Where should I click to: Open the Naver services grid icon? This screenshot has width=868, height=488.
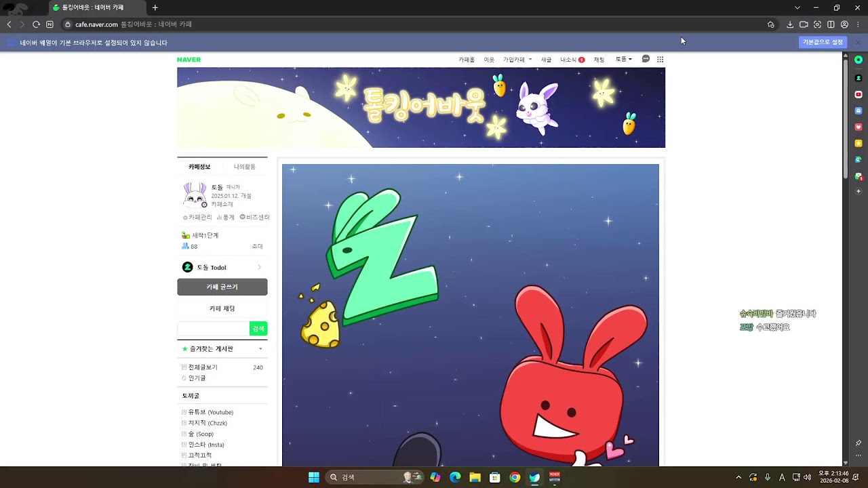click(x=660, y=60)
